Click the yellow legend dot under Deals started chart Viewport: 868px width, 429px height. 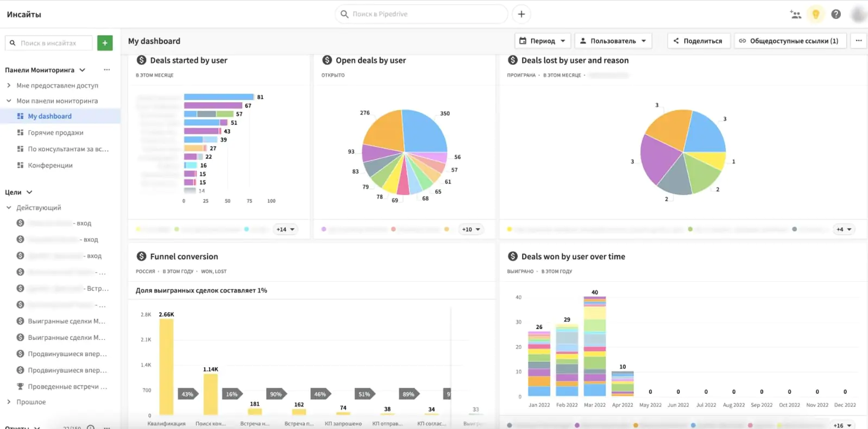(138, 229)
